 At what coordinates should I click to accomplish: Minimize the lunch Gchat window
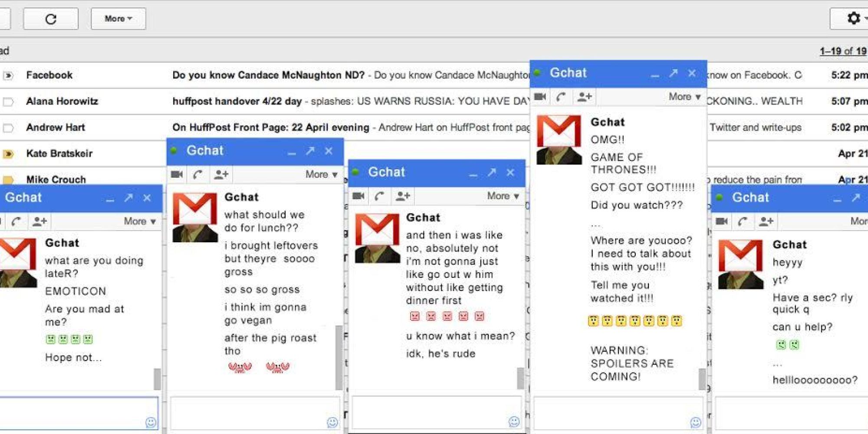(x=292, y=153)
